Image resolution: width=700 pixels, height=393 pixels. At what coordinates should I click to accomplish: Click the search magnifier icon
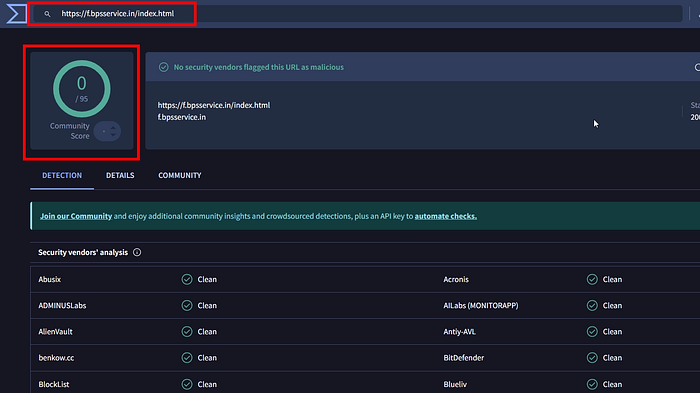click(x=47, y=14)
